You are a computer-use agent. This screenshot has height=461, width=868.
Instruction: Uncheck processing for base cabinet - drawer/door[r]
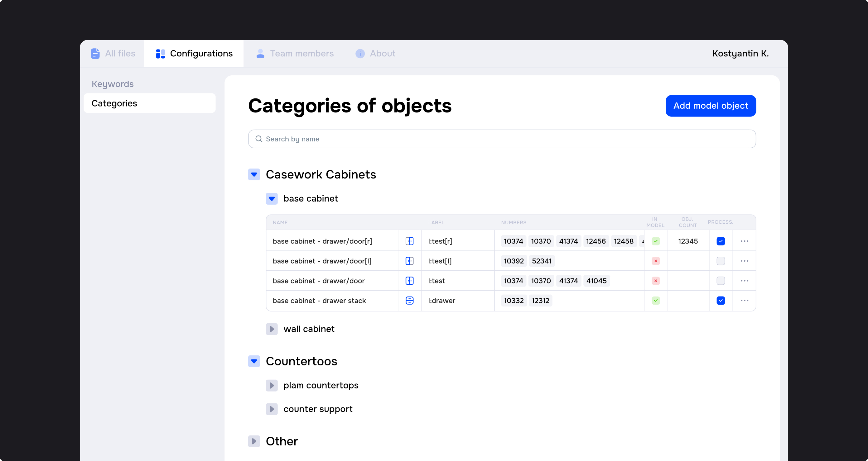(x=721, y=241)
